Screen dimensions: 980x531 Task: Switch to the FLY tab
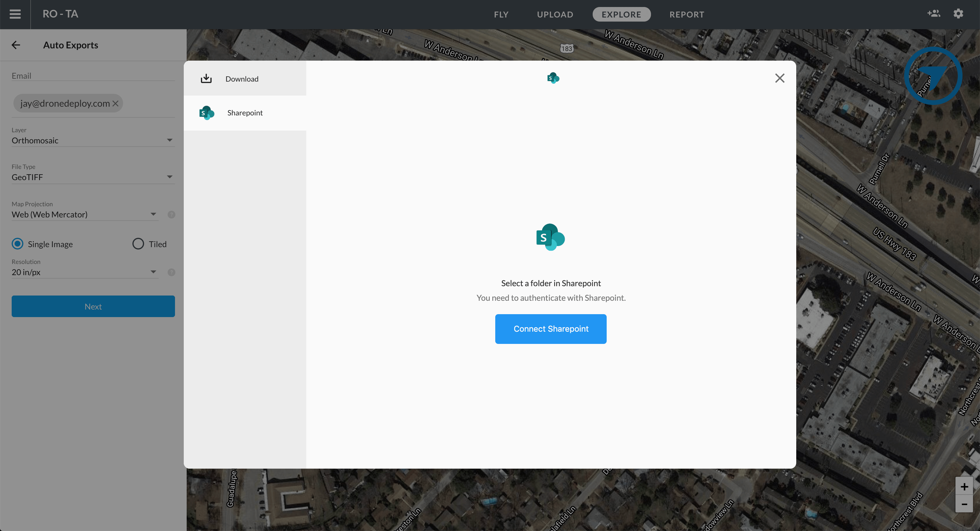tap(501, 15)
